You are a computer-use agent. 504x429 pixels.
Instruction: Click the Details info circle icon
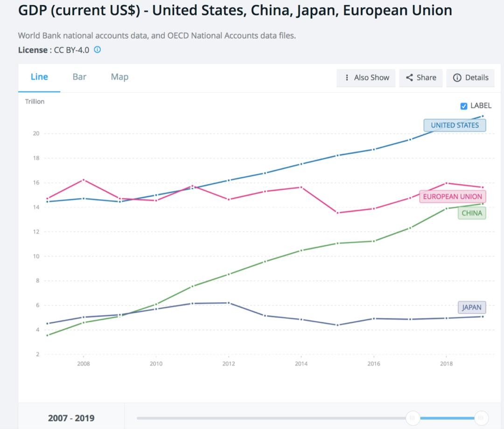pos(457,77)
